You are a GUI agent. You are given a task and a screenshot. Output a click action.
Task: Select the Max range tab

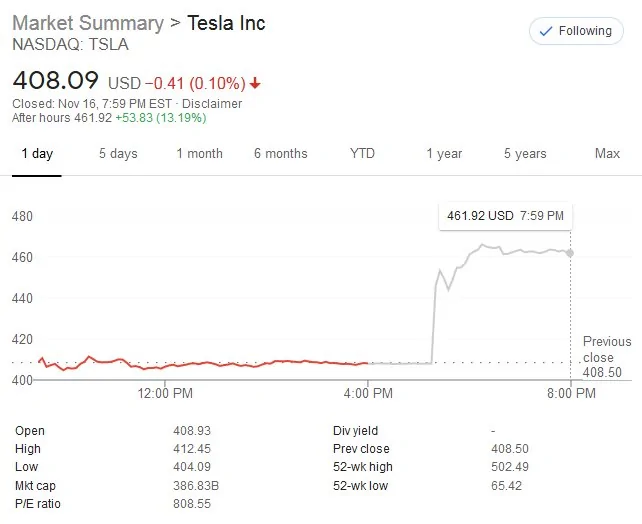607,154
